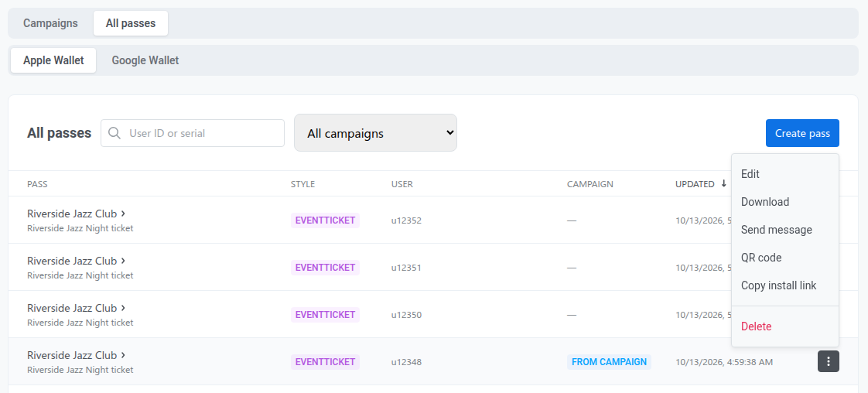This screenshot has height=393, width=868.
Task: Expand the All campaigns dropdown
Action: click(x=375, y=133)
